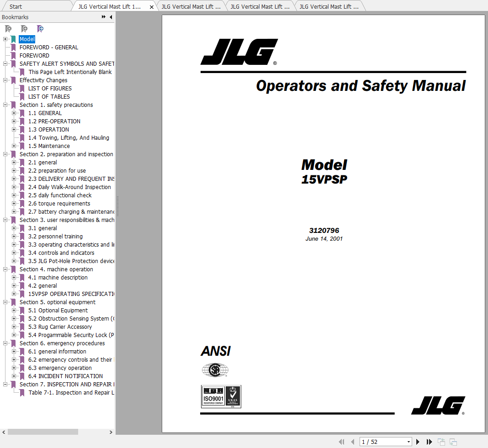This screenshot has width=488, height=448.
Task: Click the bookmark icon beside FOREWORD - GENERAL
Action: pos(13,47)
